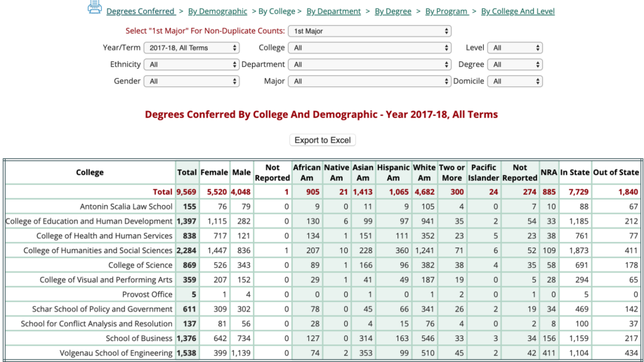Select College of Humanities and Social Sciences row
Image resolution: width=644 pixels, height=362 pixels.
pos(323,251)
